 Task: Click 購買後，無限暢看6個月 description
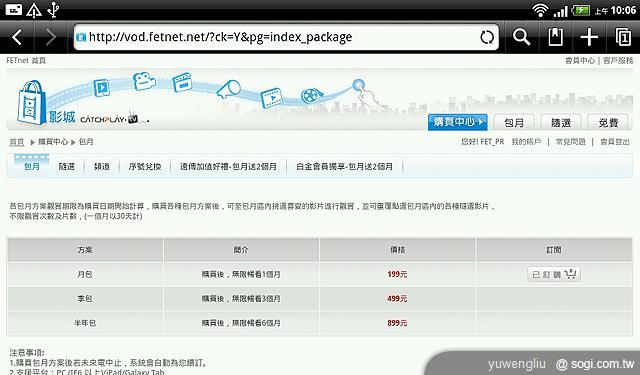[x=241, y=323]
